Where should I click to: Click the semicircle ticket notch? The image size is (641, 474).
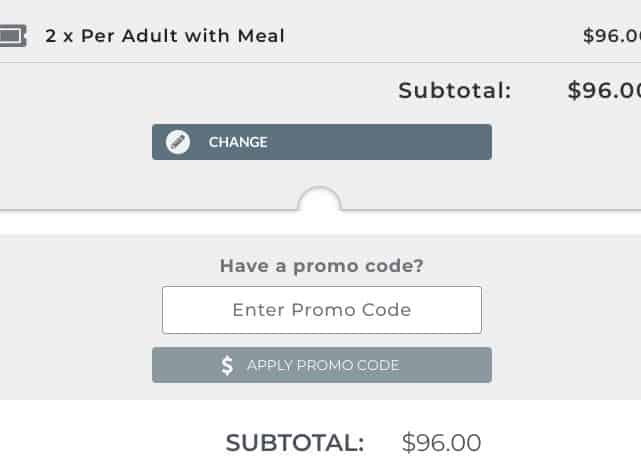[x=320, y=199]
